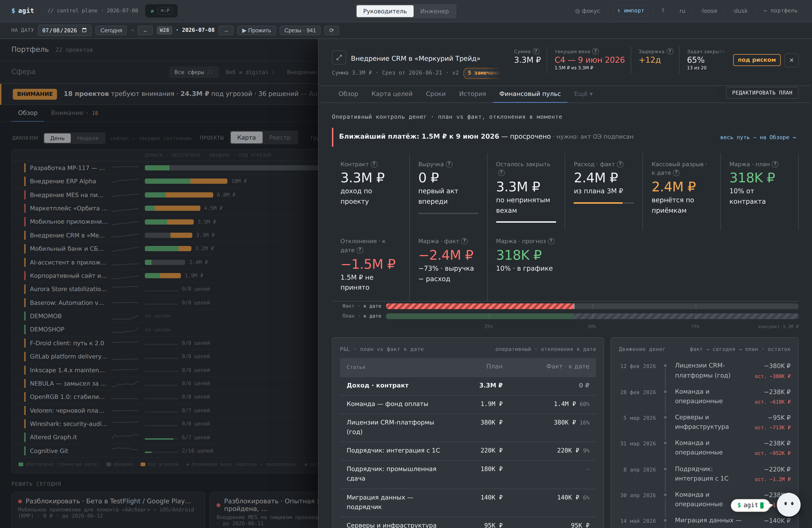Select the Финансовый пульс tab
The image size is (812, 528).
click(530, 94)
